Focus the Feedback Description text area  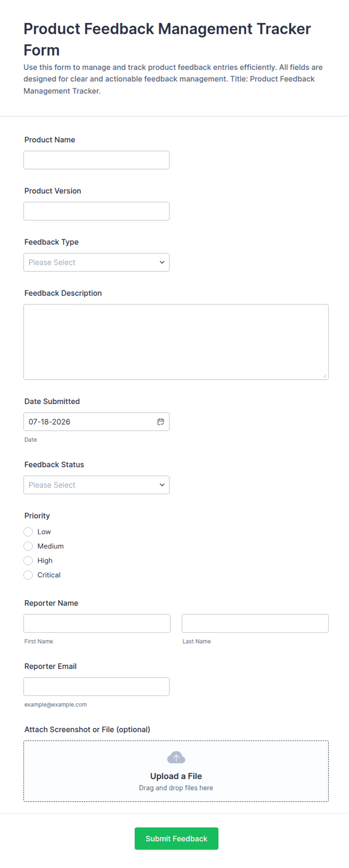pos(176,342)
